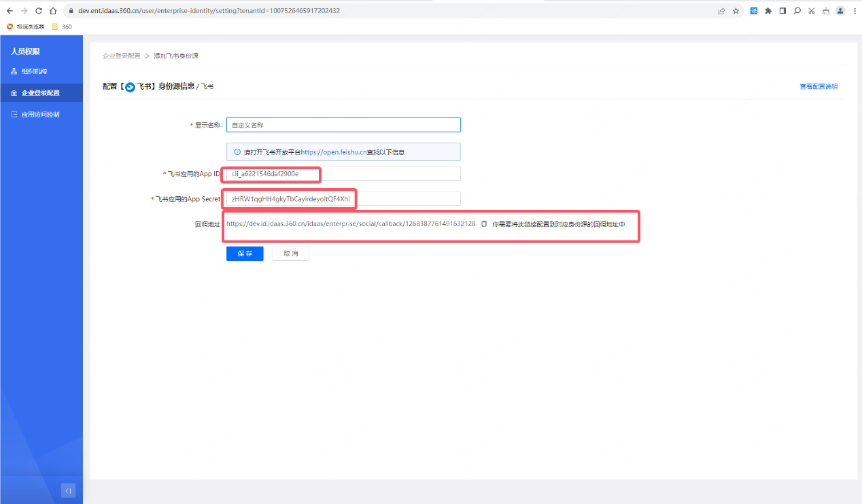Screen dimensions: 862x504
Task: Click the 飞书应用的App ID input field
Action: pos(343,174)
